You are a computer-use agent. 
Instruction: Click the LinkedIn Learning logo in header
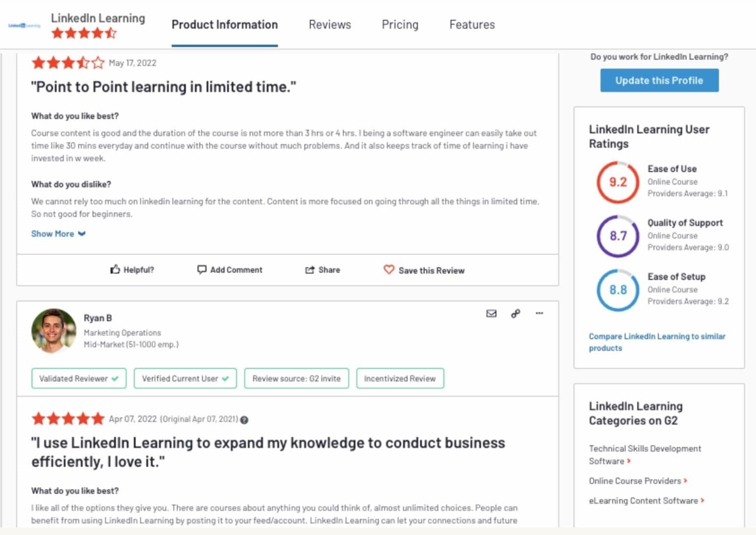(25, 26)
